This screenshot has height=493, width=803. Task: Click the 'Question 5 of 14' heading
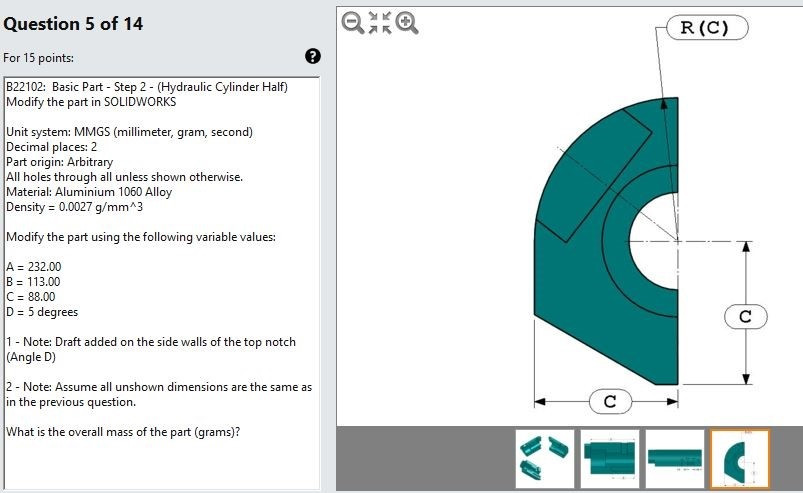click(x=73, y=24)
